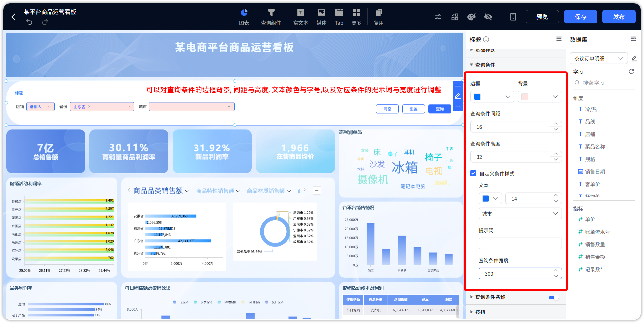Screen dimensions: 644x323
Task: Open the 数据集 panel menu icon
Action: (x=634, y=39)
